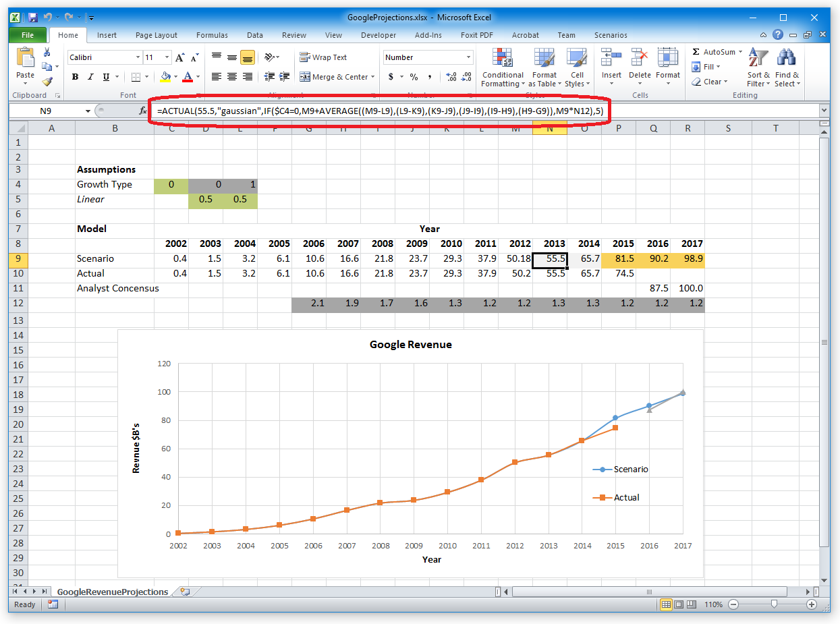Click the zoom slider handle
This screenshot has width=840, height=624.
pyautogui.click(x=774, y=604)
